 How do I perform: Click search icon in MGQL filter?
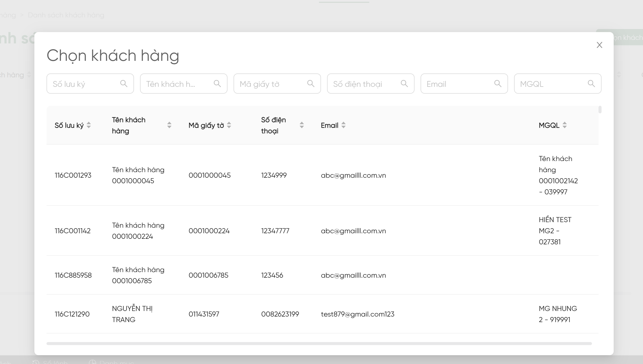pos(591,84)
